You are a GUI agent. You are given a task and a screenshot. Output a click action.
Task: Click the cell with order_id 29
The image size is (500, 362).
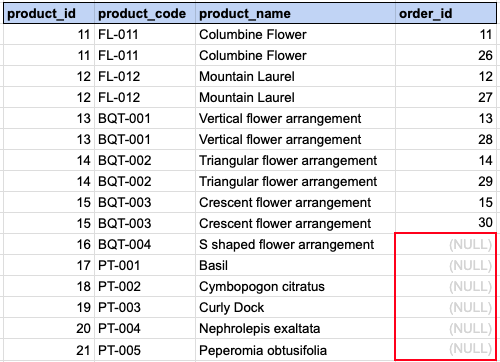446,181
